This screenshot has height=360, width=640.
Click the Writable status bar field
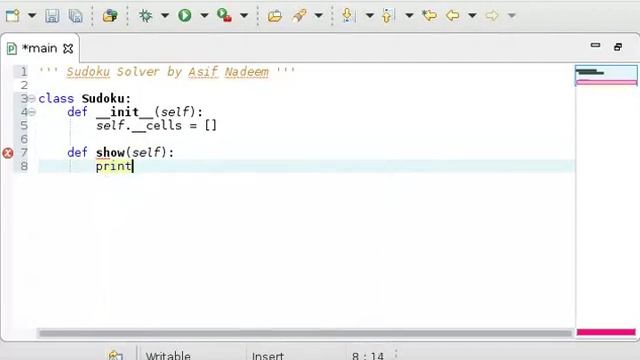[168, 356]
